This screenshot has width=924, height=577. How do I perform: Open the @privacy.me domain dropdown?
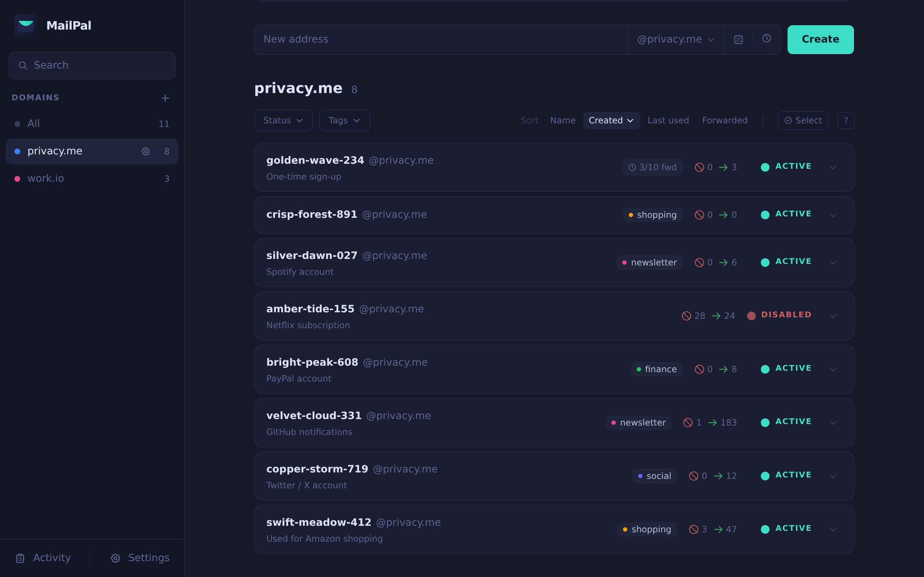pos(676,39)
